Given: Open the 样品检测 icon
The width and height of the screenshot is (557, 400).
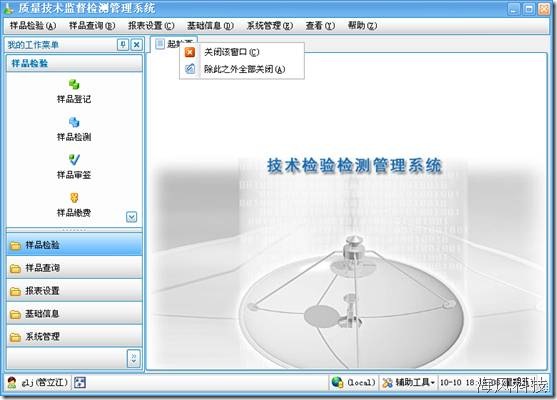Looking at the screenshot, I should click(x=74, y=122).
